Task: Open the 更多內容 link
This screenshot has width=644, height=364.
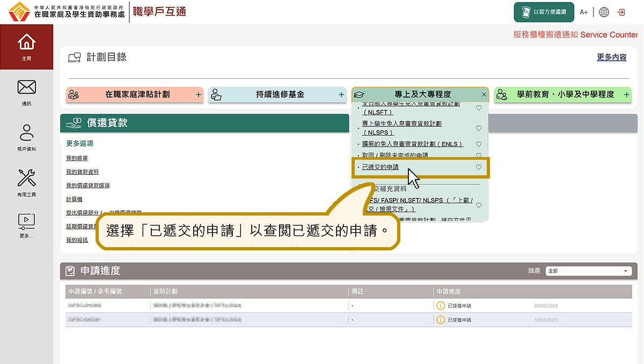Action: [611, 57]
